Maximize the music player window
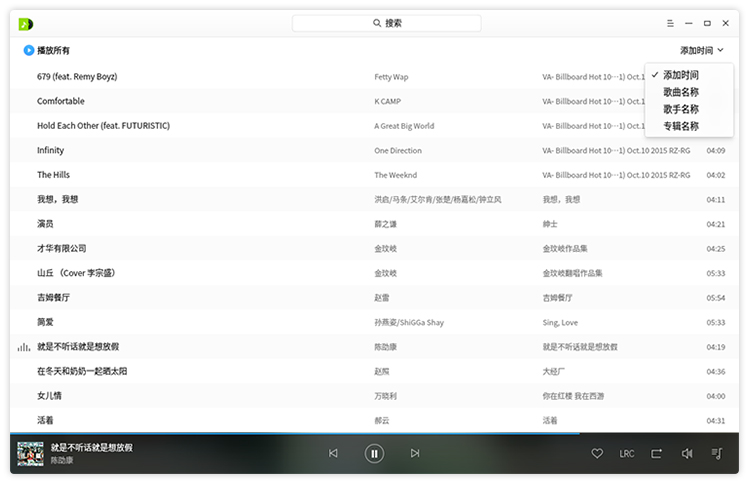Image resolution: width=749 pixels, height=484 pixels. [707, 23]
